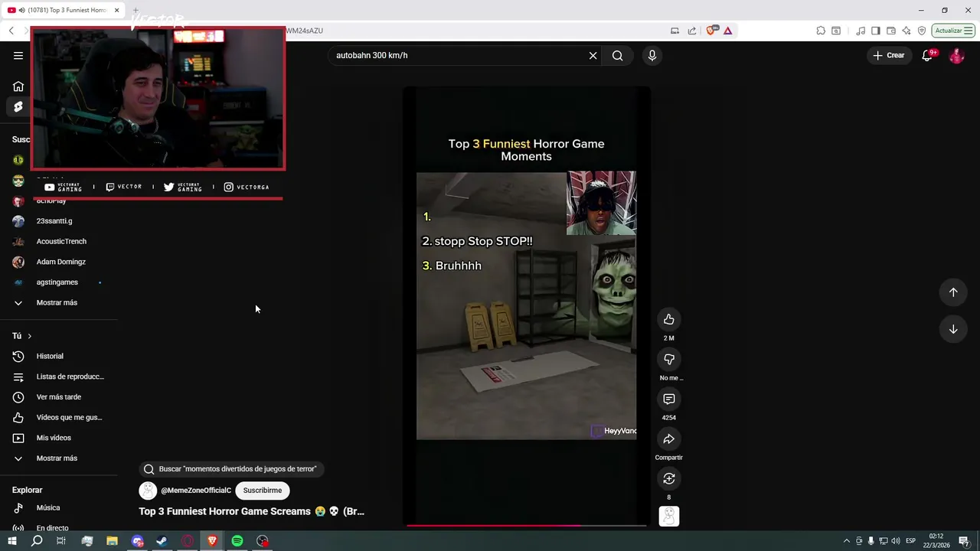Toggle the browser sidebar panel icon
Image resolution: width=980 pixels, height=551 pixels.
(876, 31)
